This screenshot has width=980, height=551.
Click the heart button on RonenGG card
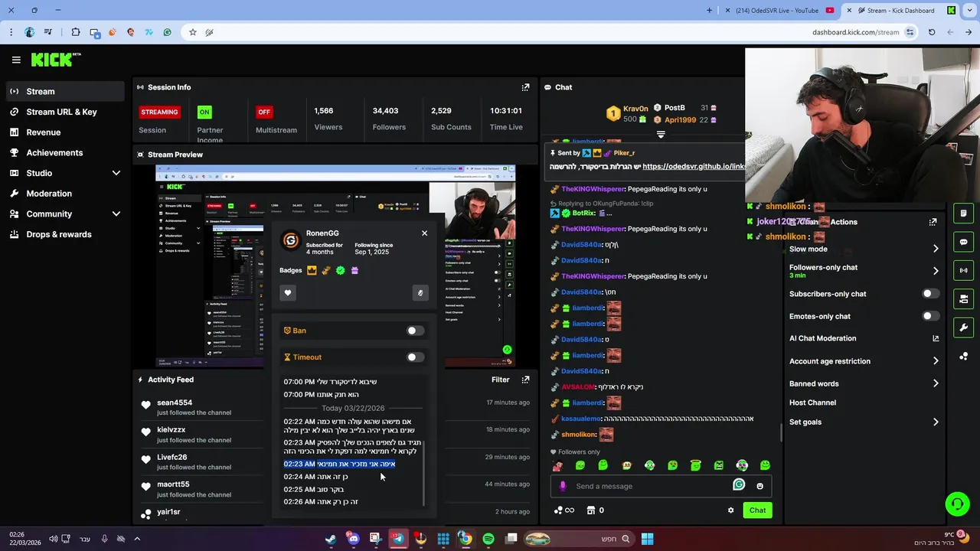[x=288, y=292]
